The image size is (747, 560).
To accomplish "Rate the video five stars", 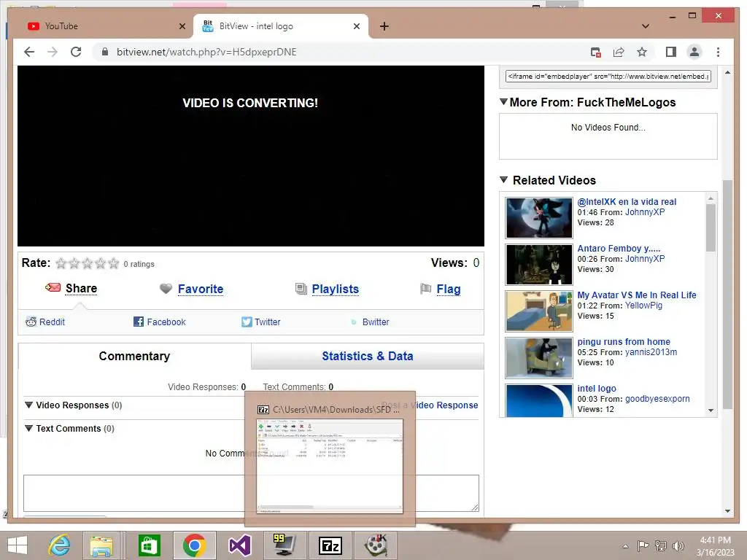I will (x=113, y=263).
